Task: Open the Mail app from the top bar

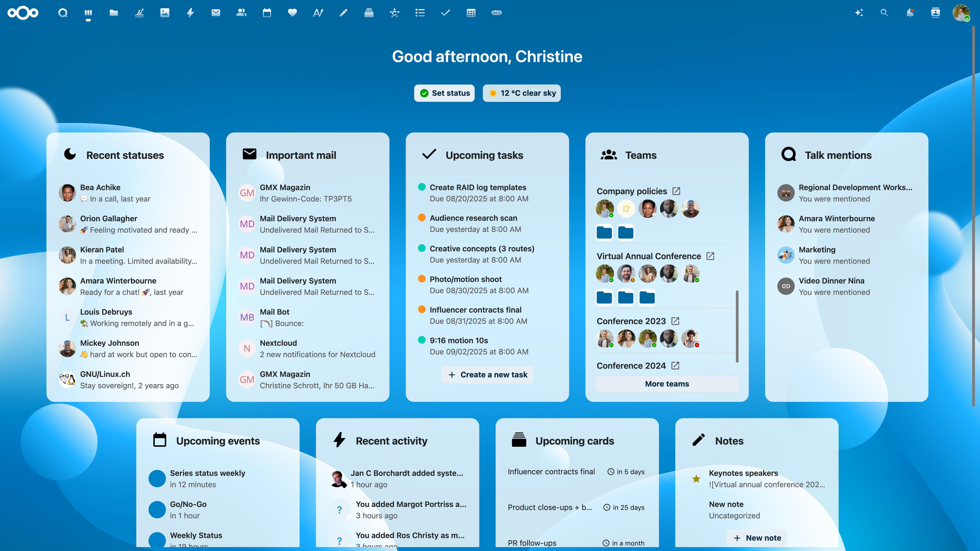Action: tap(216, 13)
